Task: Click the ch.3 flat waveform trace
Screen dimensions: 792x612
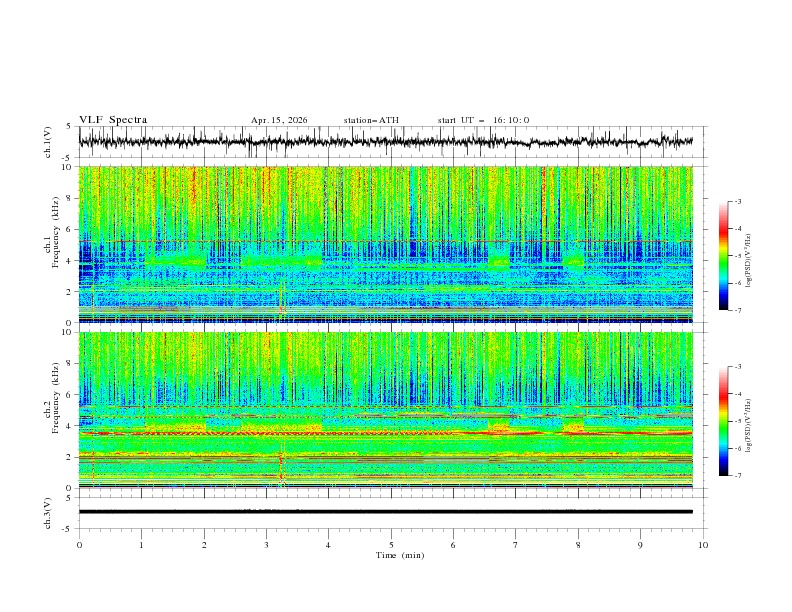Action: 386,512
